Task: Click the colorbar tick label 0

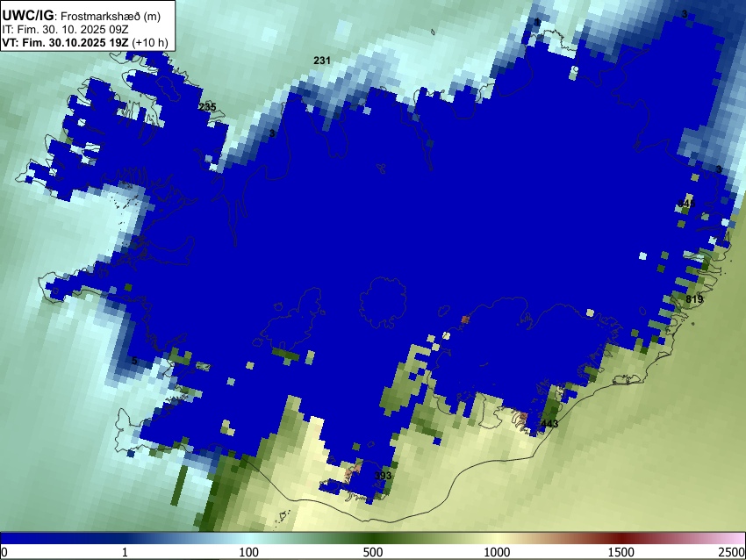Action: click(4, 552)
